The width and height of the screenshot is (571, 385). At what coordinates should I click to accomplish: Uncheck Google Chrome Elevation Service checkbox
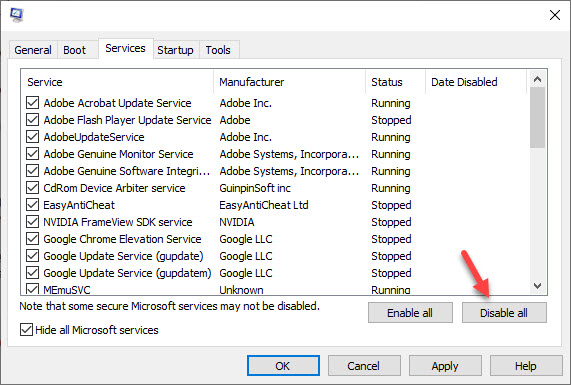pos(32,239)
